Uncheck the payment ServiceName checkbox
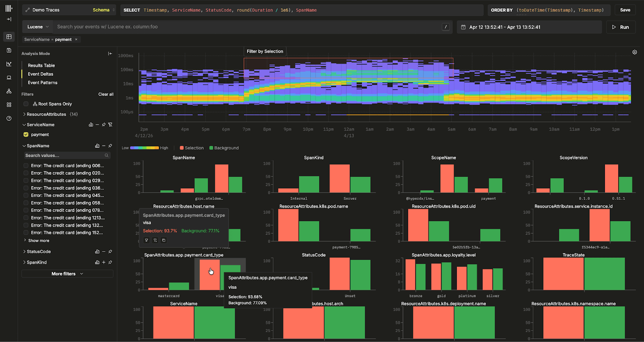Screen dimensions: 644x342 coord(26,135)
